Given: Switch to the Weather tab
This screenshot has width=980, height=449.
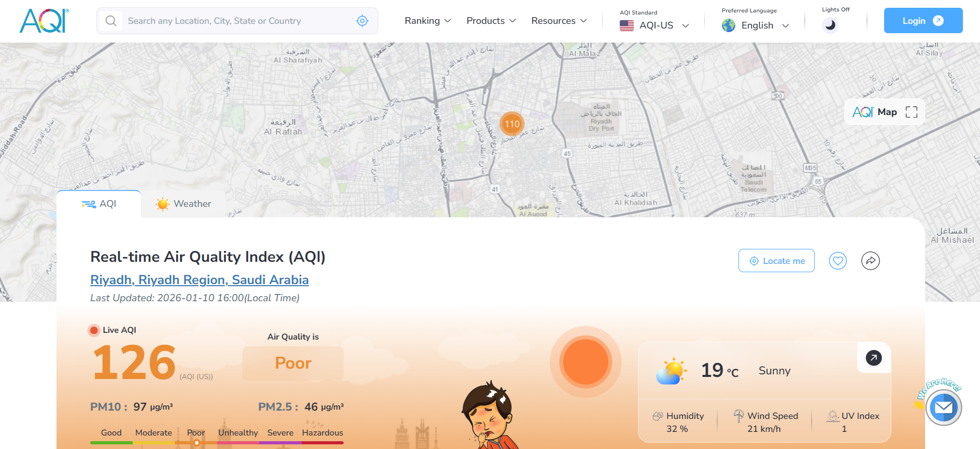Looking at the screenshot, I should tap(183, 204).
